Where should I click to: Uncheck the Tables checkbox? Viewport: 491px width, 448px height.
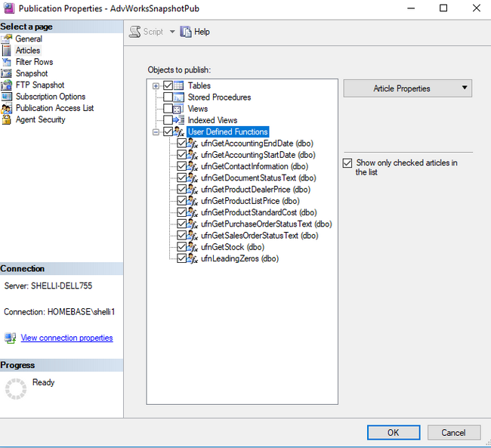click(168, 85)
